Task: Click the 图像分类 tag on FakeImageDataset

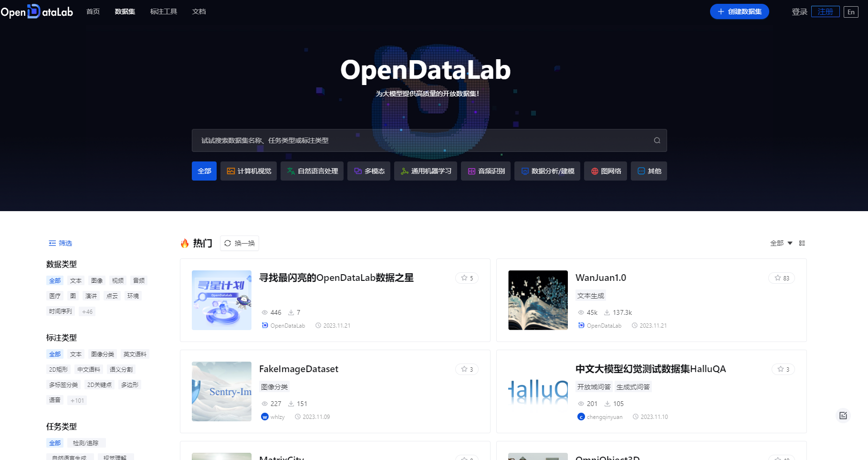Action: (274, 387)
